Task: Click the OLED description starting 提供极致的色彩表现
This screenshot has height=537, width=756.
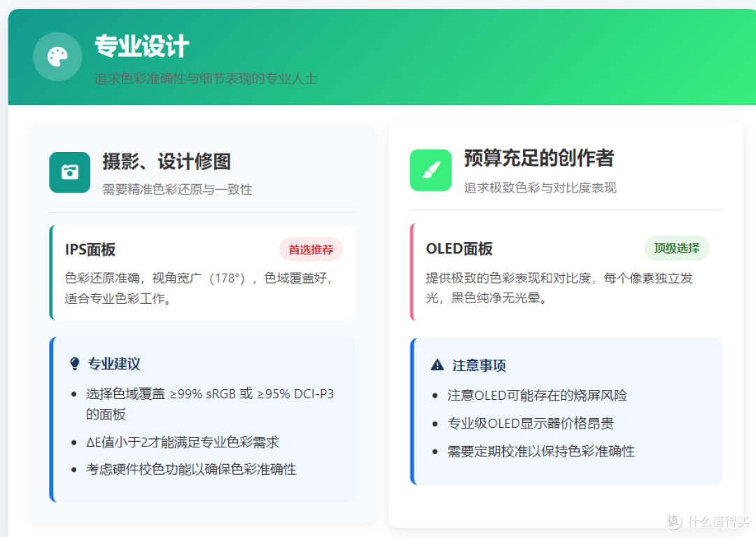Action: [559, 288]
